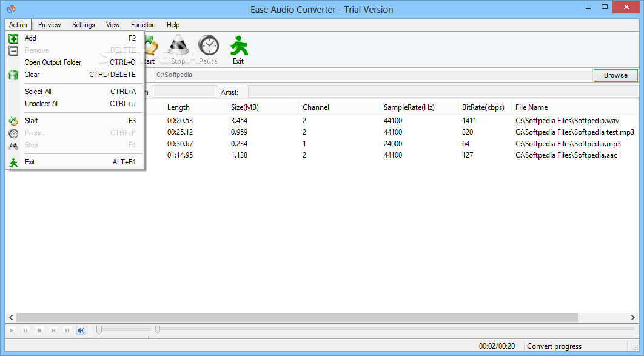This screenshot has height=356, width=644.
Task: Click the horizontal scrollbar thumb
Action: point(297,317)
